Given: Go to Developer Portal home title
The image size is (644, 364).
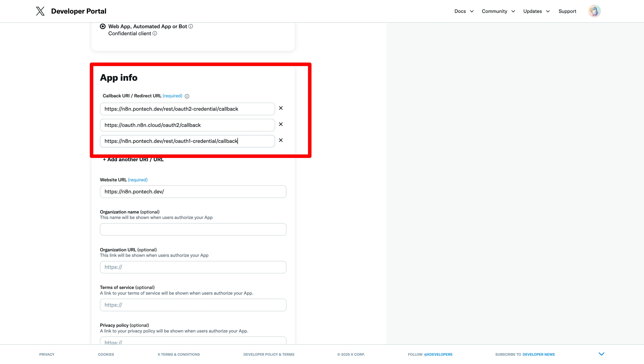Looking at the screenshot, I should point(79,11).
